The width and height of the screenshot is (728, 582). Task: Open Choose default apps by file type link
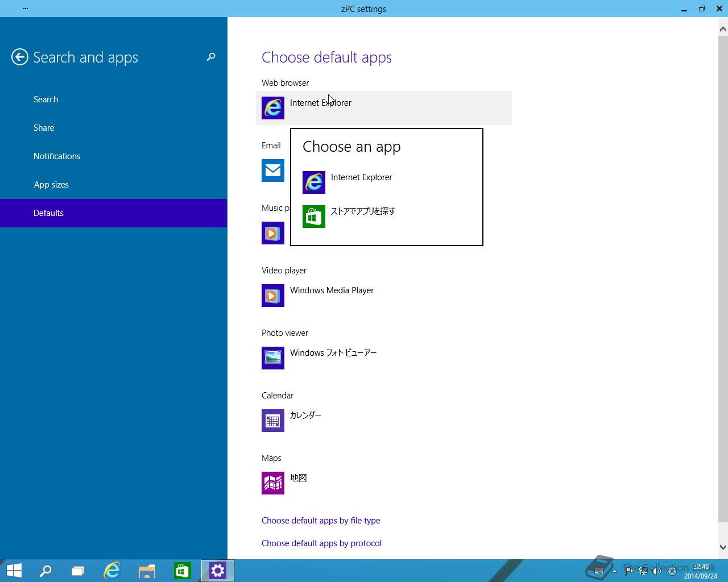pyautogui.click(x=321, y=521)
